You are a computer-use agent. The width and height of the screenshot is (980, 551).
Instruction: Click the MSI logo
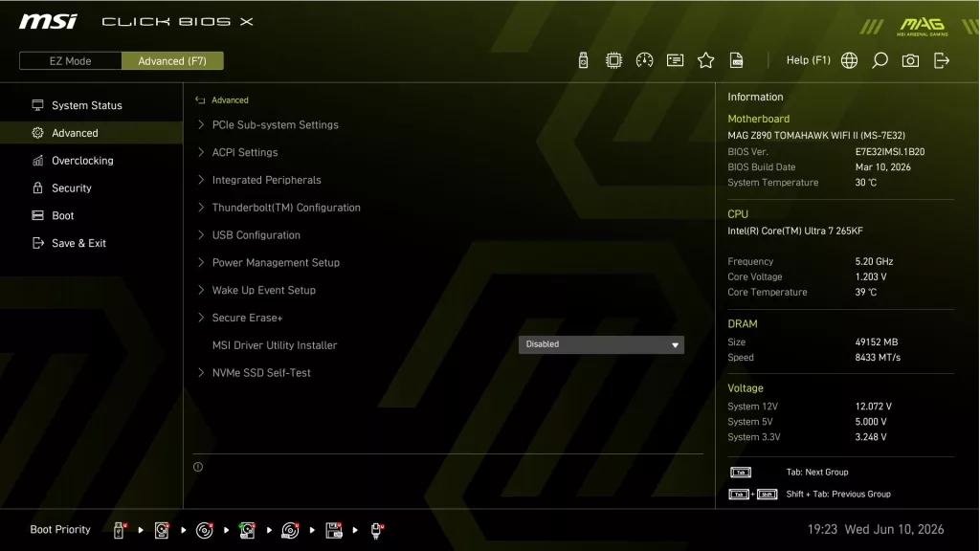pyautogui.click(x=48, y=22)
